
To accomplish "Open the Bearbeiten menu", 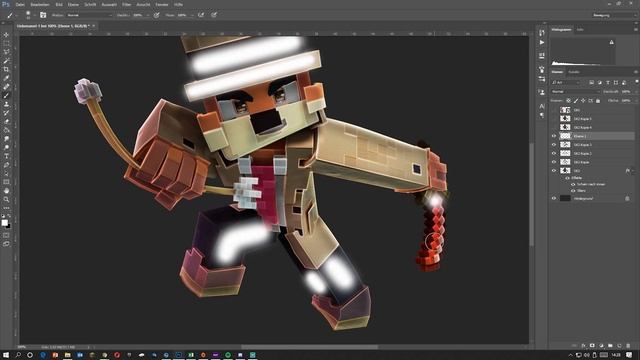I will point(40,4).
